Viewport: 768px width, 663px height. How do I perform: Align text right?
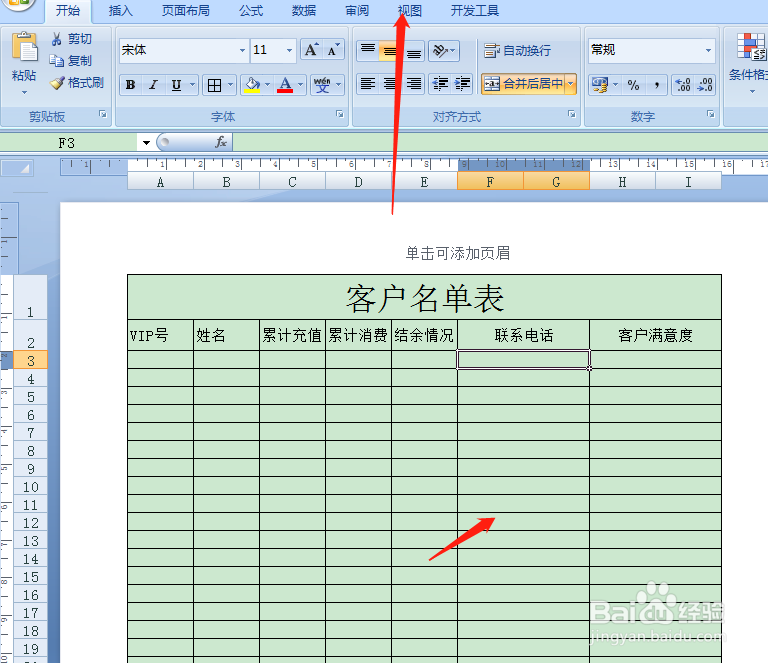pos(414,84)
